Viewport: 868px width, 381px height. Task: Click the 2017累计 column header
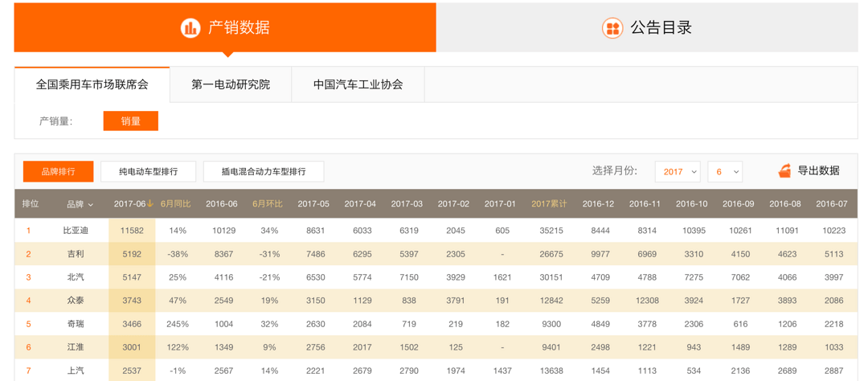549,204
